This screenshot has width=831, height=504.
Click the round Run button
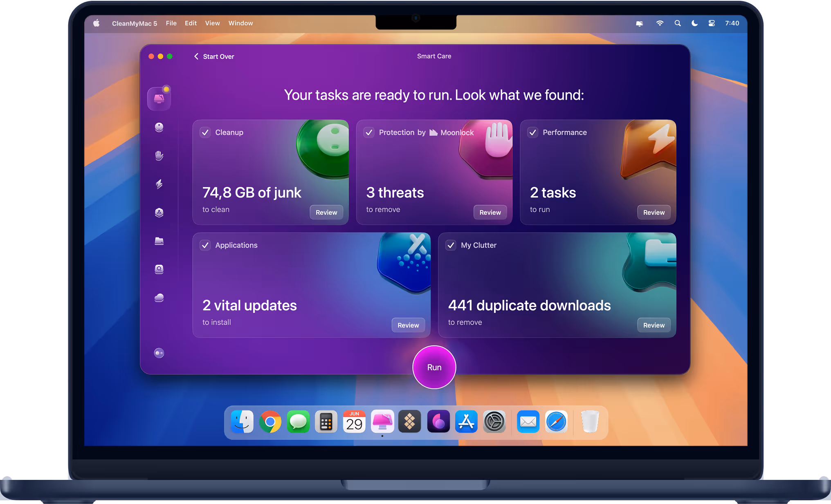click(434, 367)
